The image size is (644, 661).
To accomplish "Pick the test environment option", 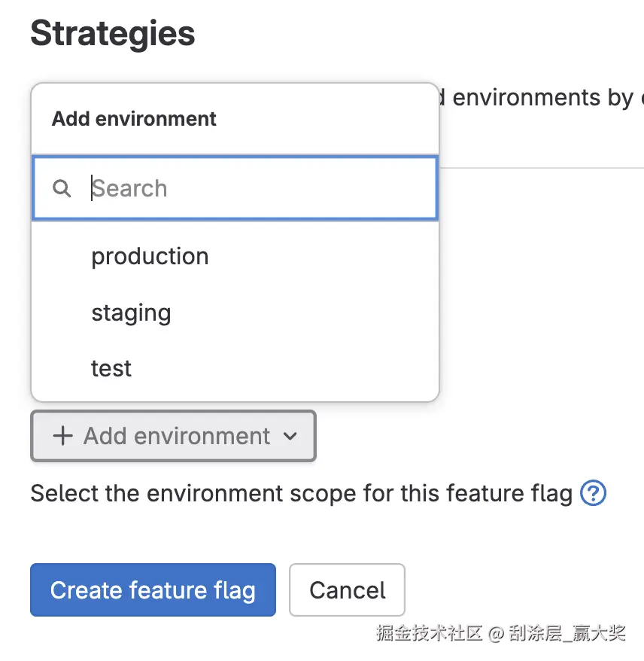I will pos(111,368).
